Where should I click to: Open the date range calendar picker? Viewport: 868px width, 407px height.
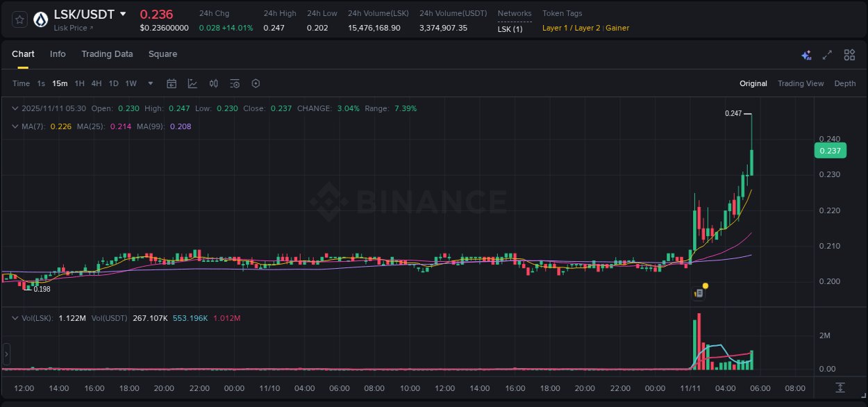point(172,83)
